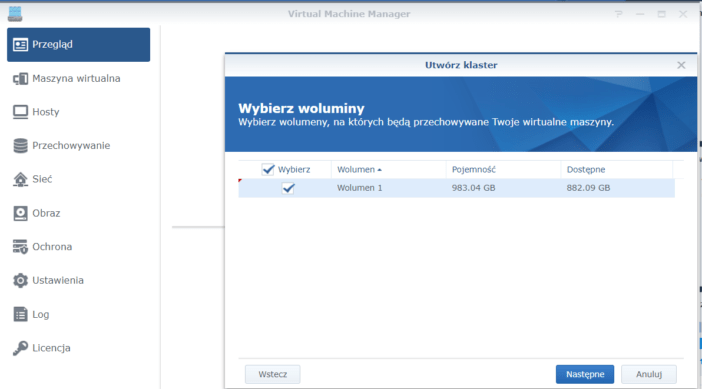
Task: Click the Pojemność column header
Action: 503,170
